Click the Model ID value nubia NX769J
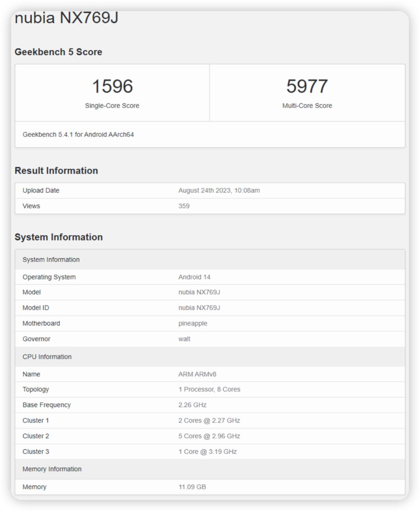 click(x=199, y=308)
